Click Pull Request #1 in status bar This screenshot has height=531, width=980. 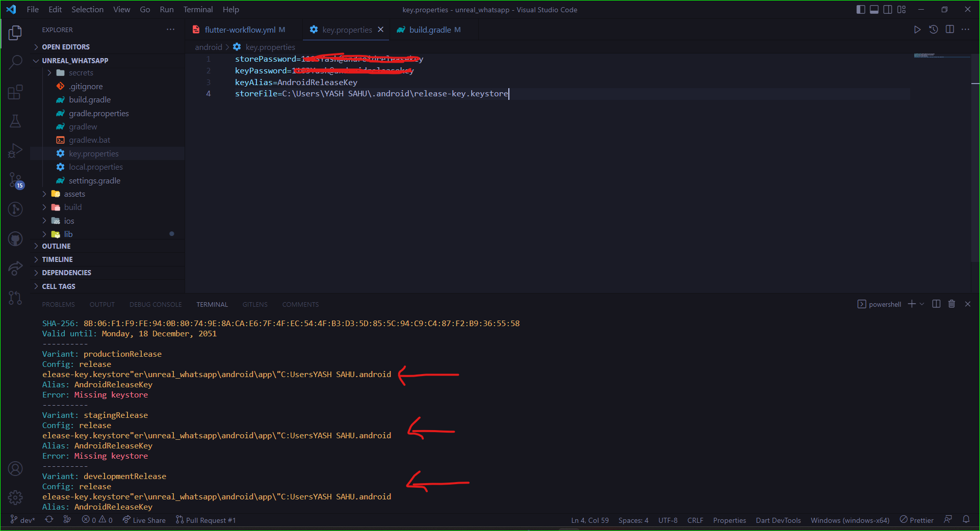point(205,520)
